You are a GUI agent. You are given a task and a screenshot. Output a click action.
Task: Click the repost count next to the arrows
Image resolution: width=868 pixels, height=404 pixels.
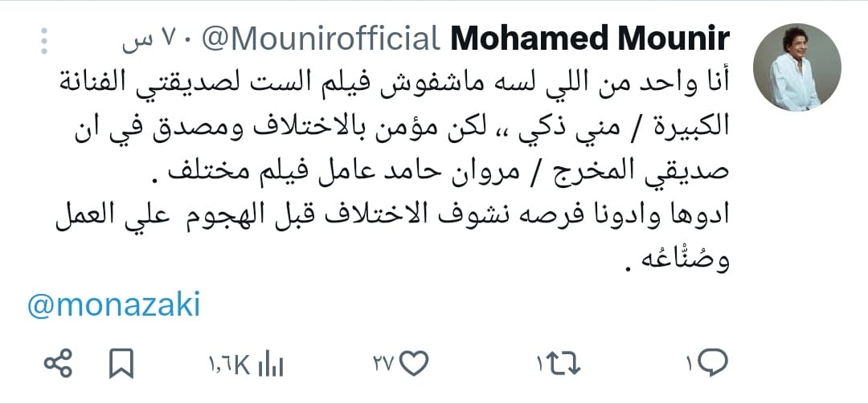540,365
